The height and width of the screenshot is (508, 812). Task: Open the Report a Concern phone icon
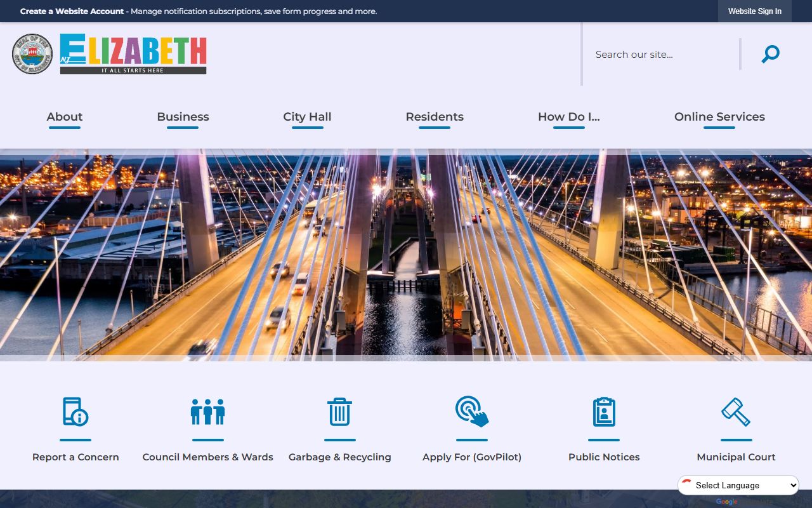[75, 411]
